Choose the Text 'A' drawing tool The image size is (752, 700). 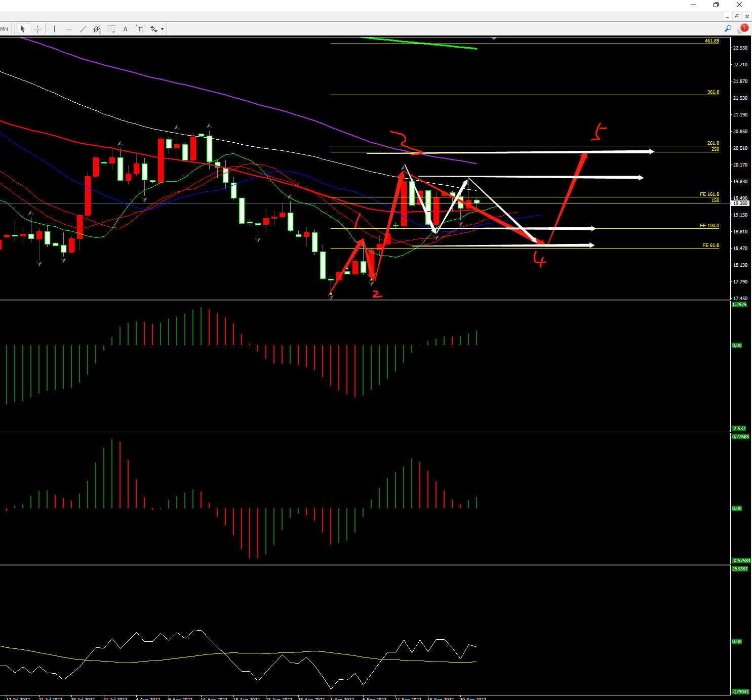click(x=126, y=29)
